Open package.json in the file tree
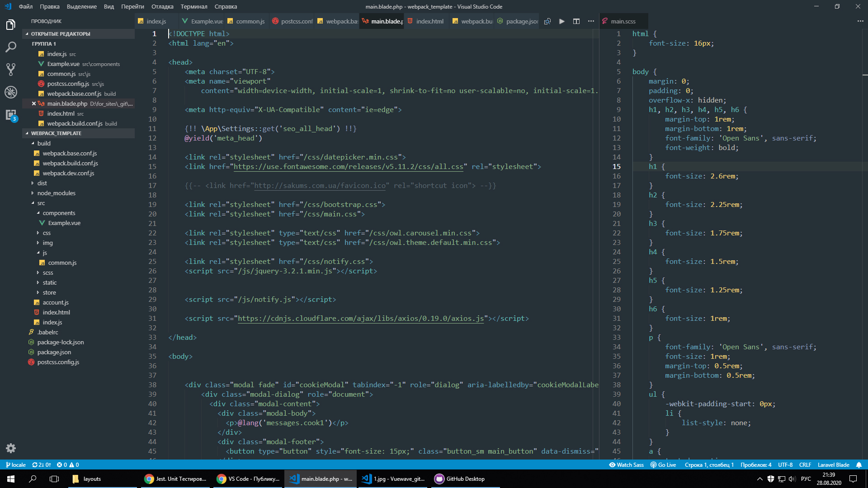 click(54, 352)
